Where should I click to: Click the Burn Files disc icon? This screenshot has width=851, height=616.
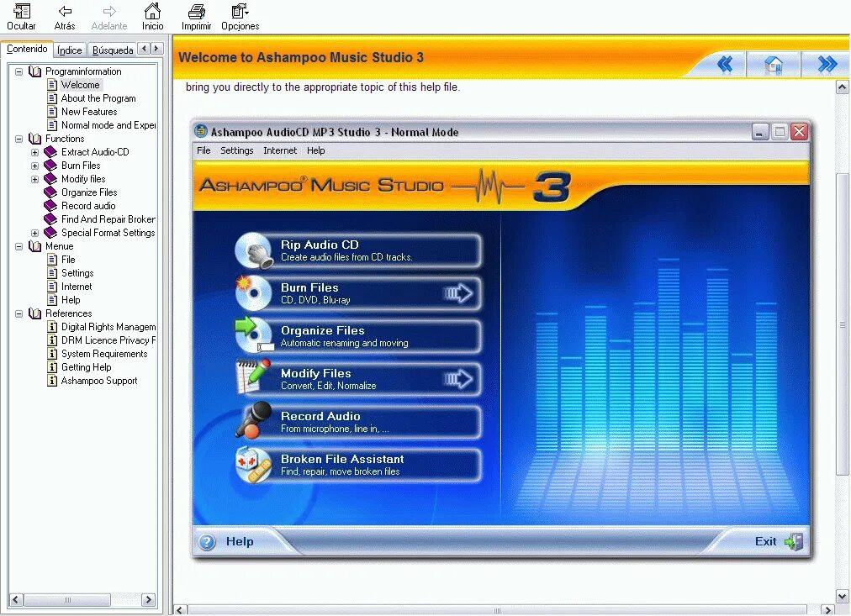click(253, 293)
